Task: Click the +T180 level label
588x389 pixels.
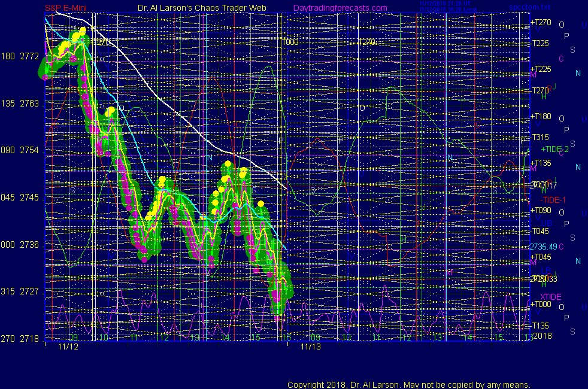Action: (541, 116)
